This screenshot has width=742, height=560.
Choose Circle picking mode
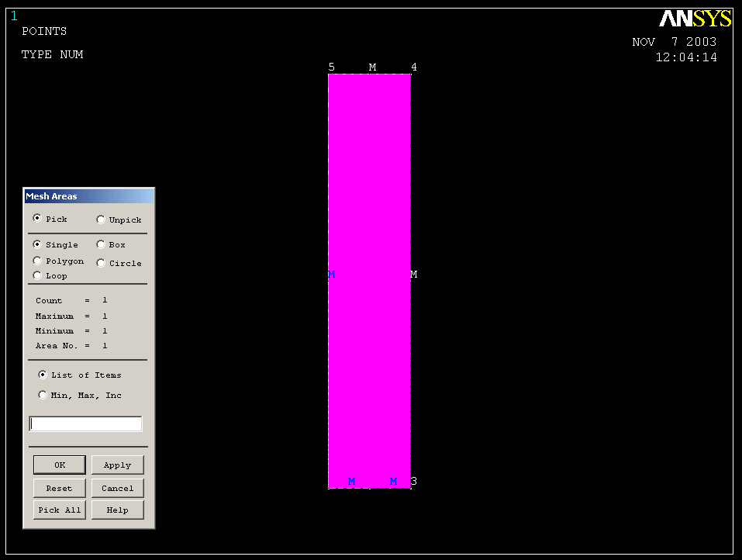(x=100, y=263)
